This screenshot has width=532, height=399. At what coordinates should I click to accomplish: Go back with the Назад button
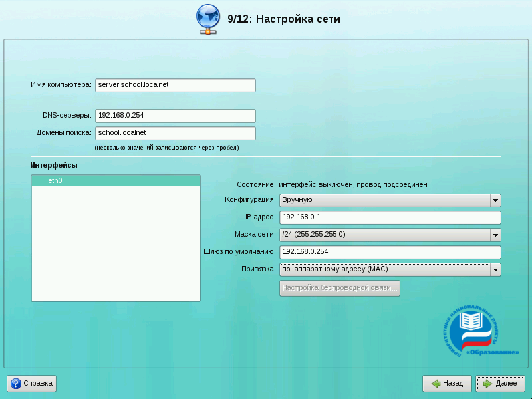point(447,384)
